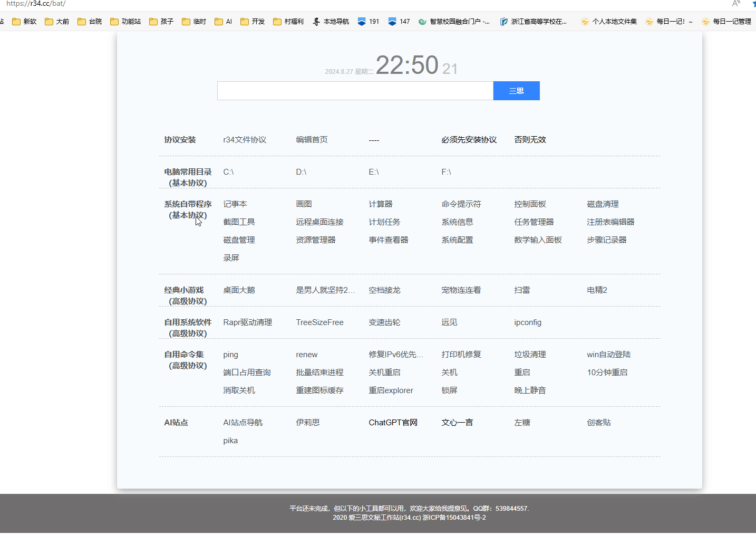Image resolution: width=756 pixels, height=534 pixels.
Task: Click the Read Aloud icon in address bar
Action: point(736,4)
